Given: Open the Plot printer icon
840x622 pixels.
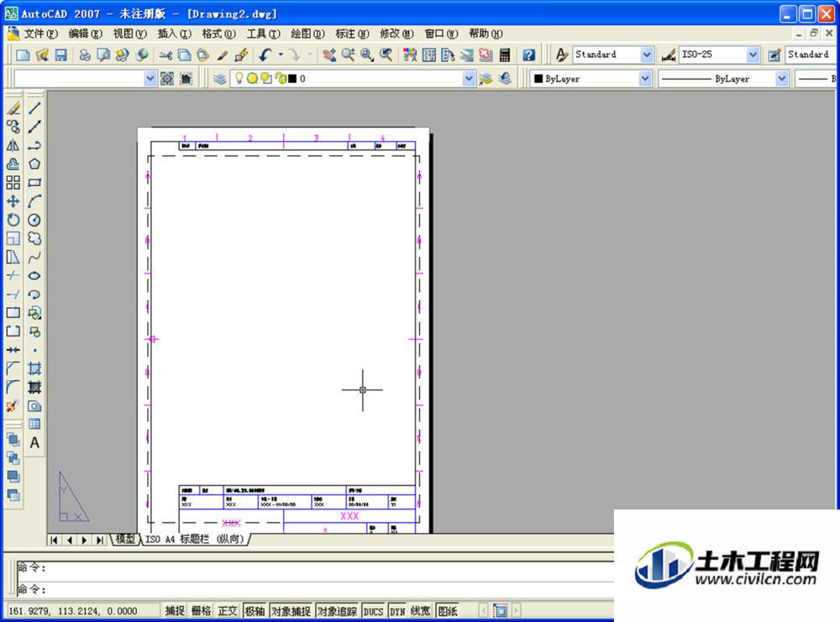Looking at the screenshot, I should click(85, 55).
